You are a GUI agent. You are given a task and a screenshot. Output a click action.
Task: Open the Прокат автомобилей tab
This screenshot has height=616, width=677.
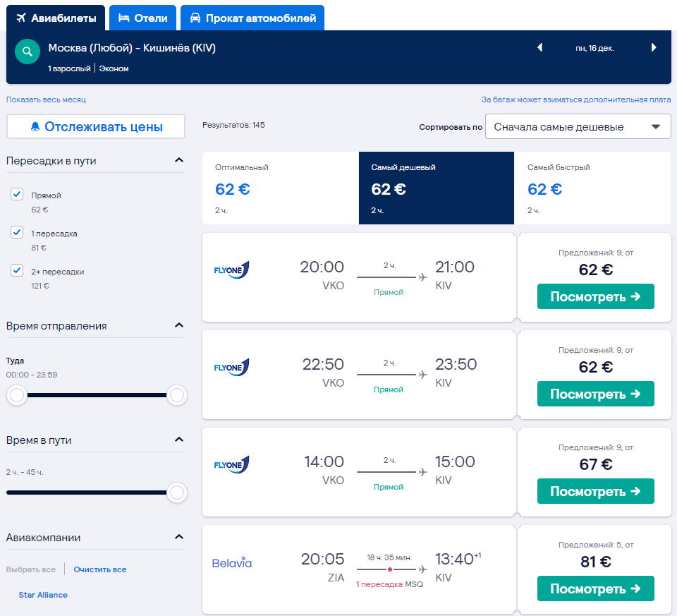252,18
